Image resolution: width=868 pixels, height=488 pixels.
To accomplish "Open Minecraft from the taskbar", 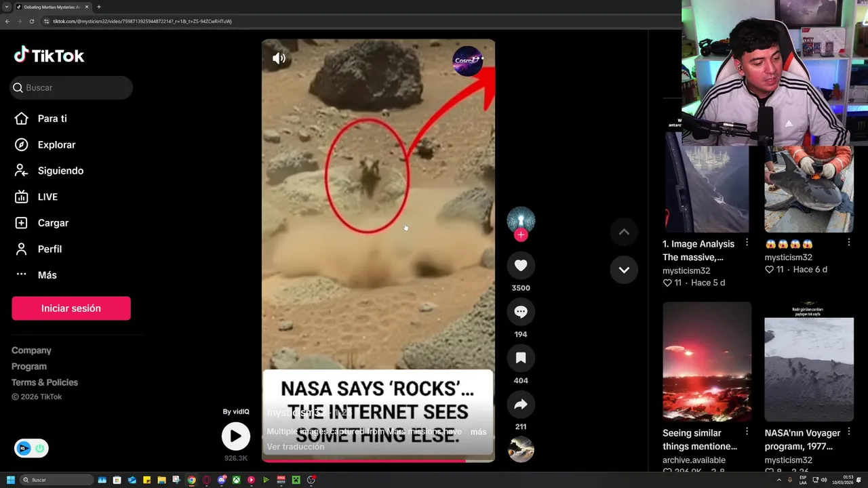I will tap(296, 480).
